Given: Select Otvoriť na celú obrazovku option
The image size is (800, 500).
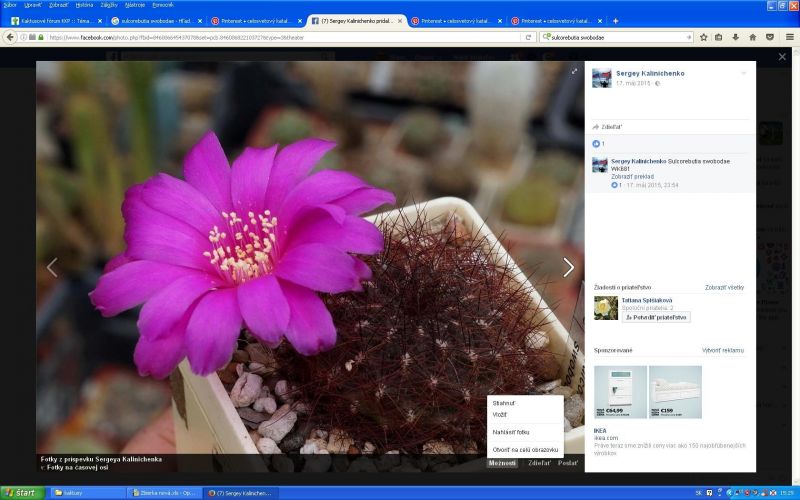Looking at the screenshot, I should (525, 450).
